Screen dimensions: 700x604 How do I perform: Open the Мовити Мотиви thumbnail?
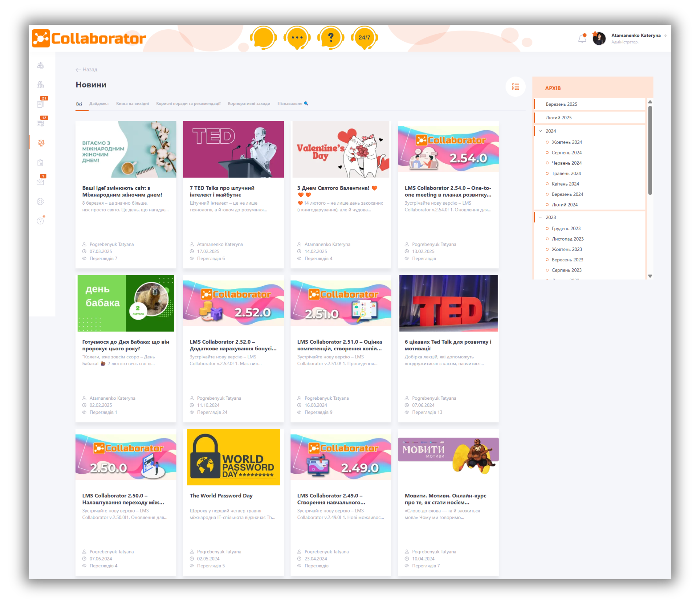click(448, 456)
